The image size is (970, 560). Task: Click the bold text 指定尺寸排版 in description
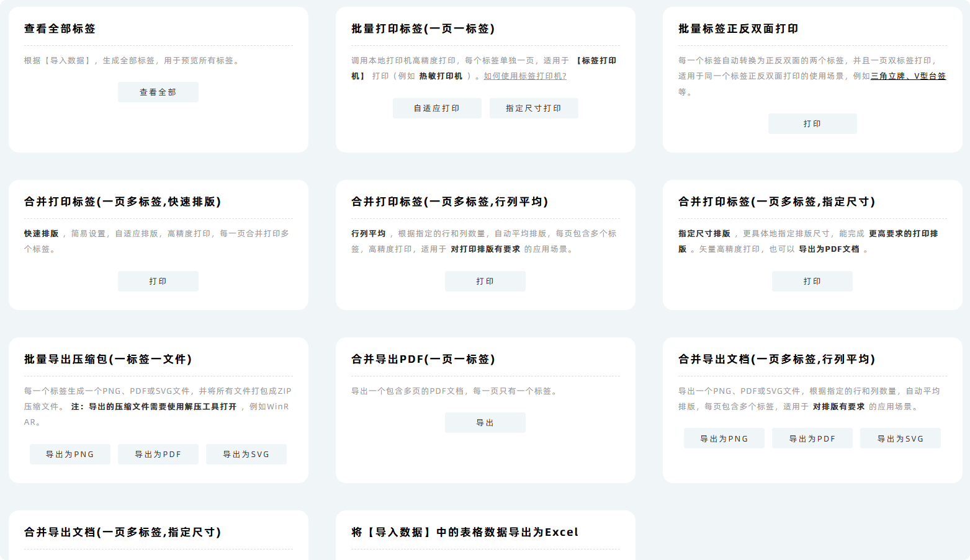[x=704, y=233]
